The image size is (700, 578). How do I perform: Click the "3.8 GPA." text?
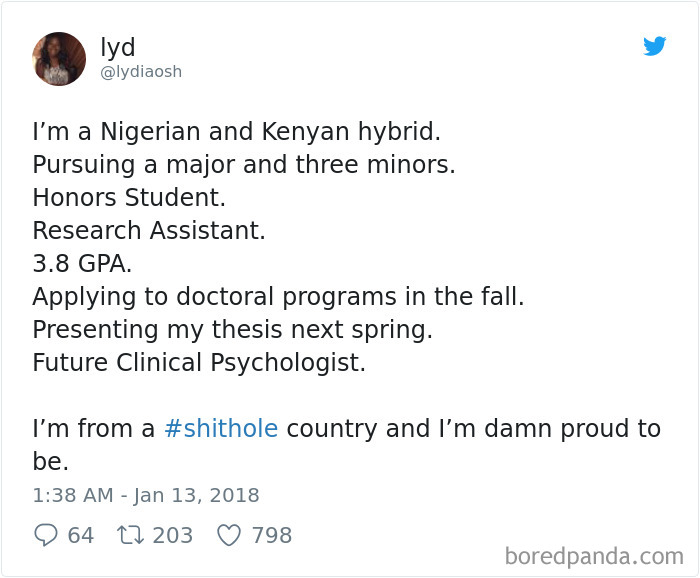[82, 263]
